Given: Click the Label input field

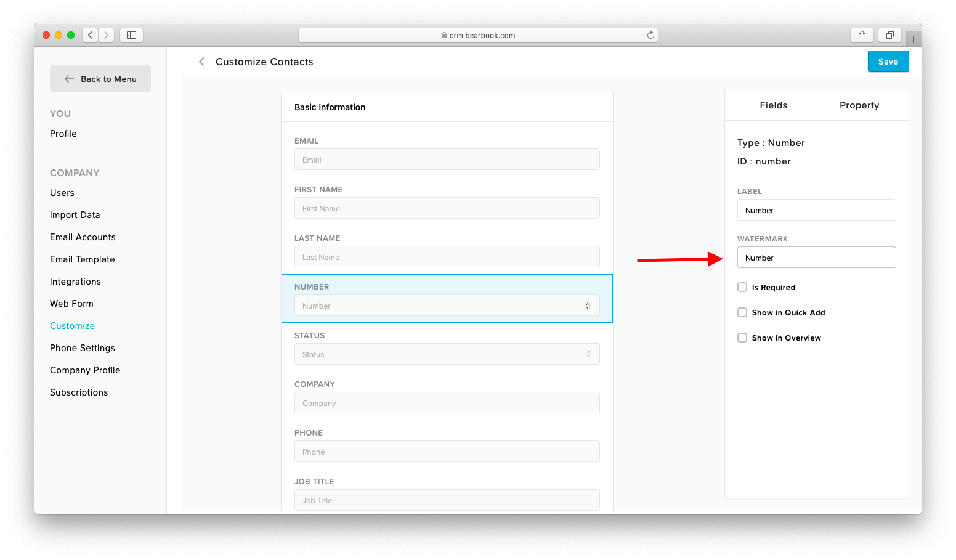Looking at the screenshot, I should 816,210.
